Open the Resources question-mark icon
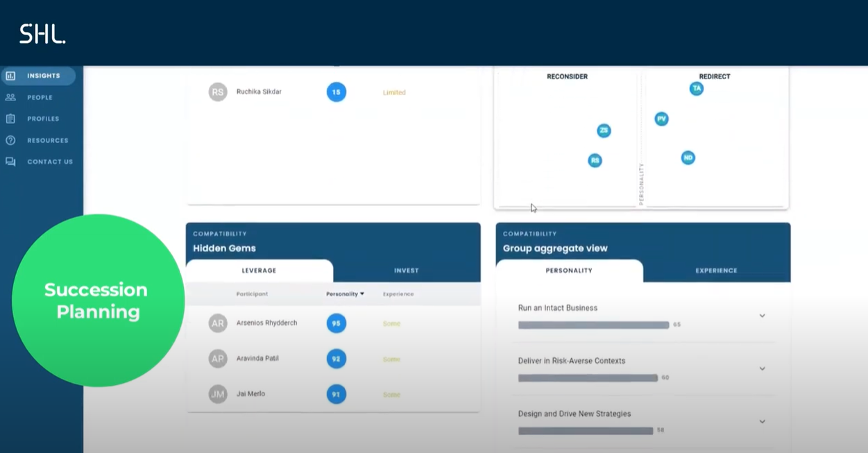The height and width of the screenshot is (453, 868). (10, 140)
